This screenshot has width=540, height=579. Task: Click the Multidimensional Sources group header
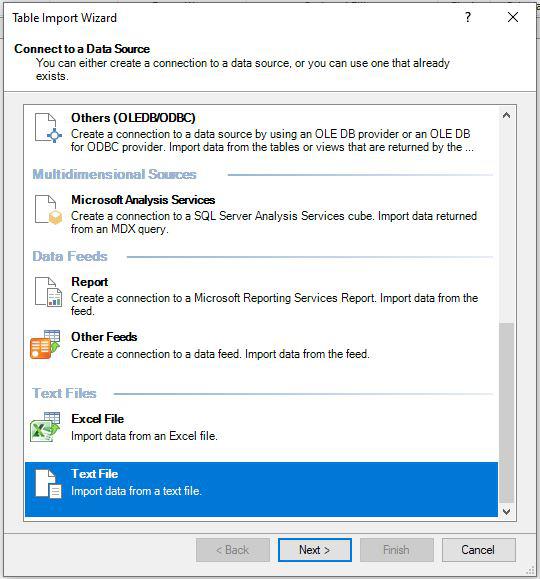click(x=114, y=174)
